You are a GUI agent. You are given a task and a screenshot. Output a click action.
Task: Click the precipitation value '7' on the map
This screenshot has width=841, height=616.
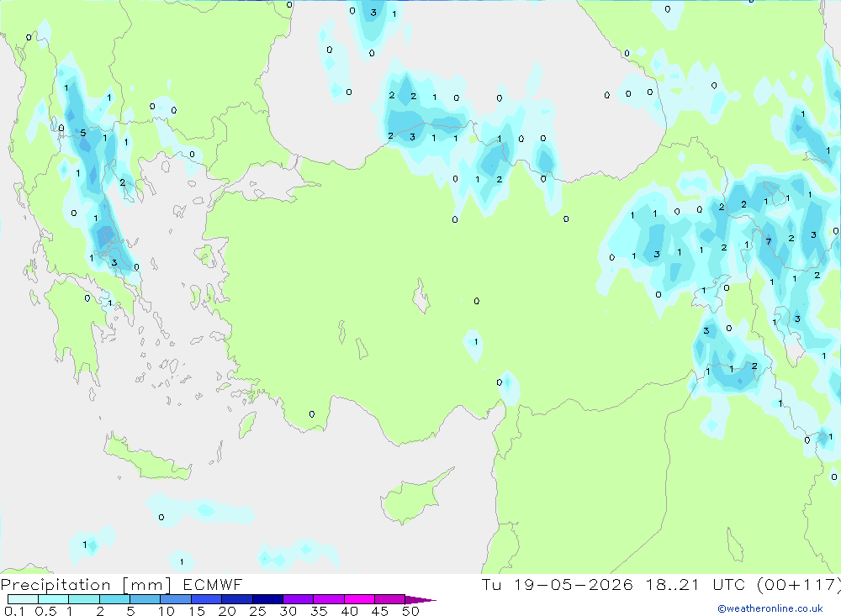769,242
